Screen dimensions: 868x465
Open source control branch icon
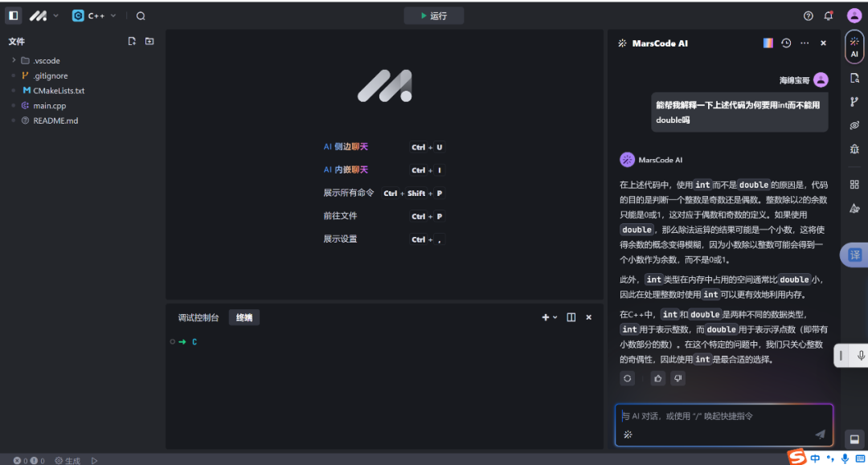[854, 102]
